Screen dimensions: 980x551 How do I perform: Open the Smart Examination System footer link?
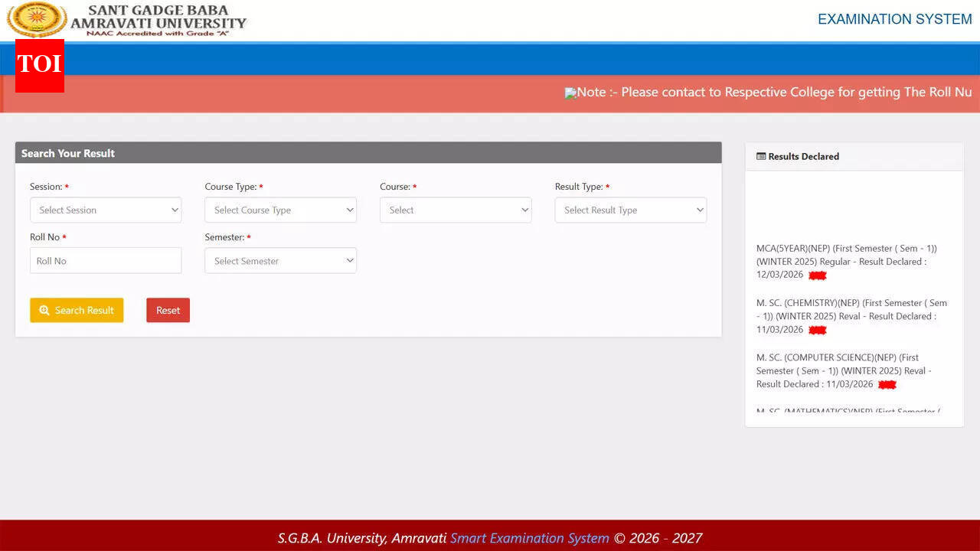529,538
